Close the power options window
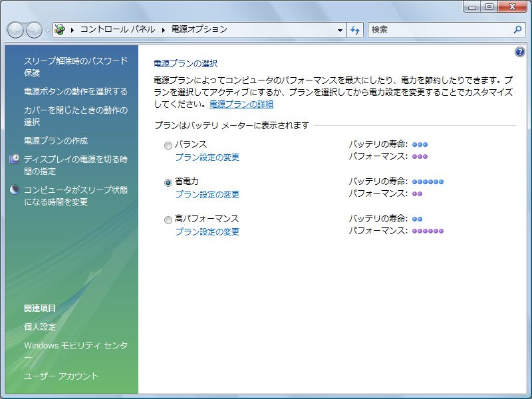The image size is (532, 399). point(513,7)
